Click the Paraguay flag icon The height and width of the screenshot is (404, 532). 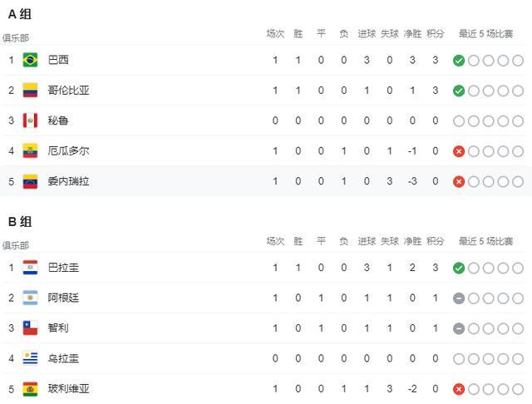click(x=30, y=268)
